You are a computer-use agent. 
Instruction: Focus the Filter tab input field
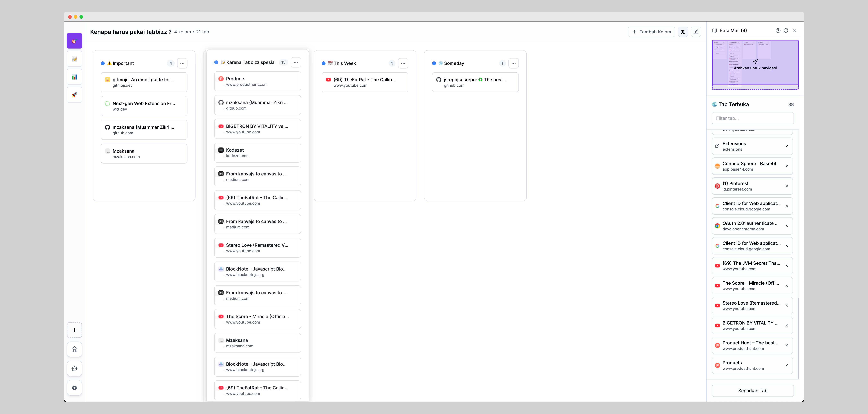click(x=753, y=118)
